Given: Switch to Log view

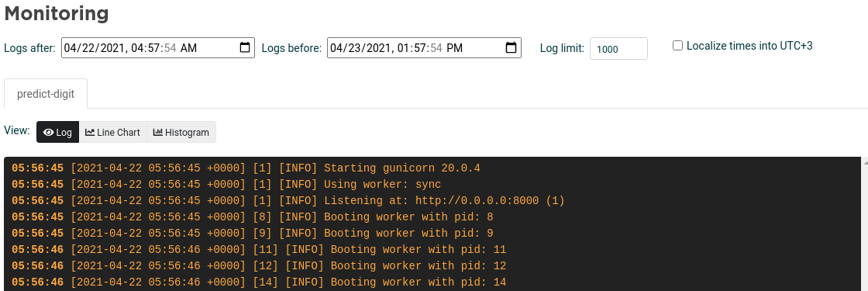Looking at the screenshot, I should point(57,132).
